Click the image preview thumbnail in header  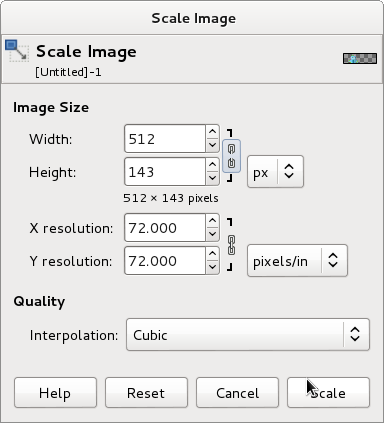tap(360, 58)
